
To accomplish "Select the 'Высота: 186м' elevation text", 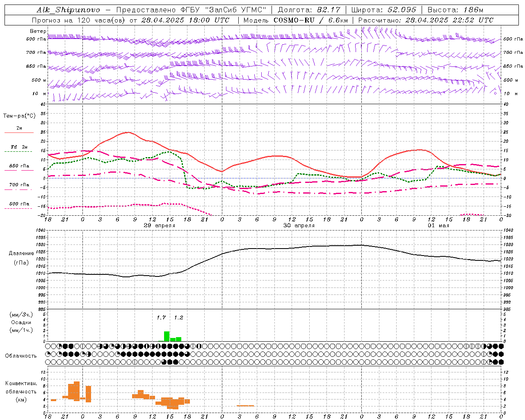I will point(455,10).
